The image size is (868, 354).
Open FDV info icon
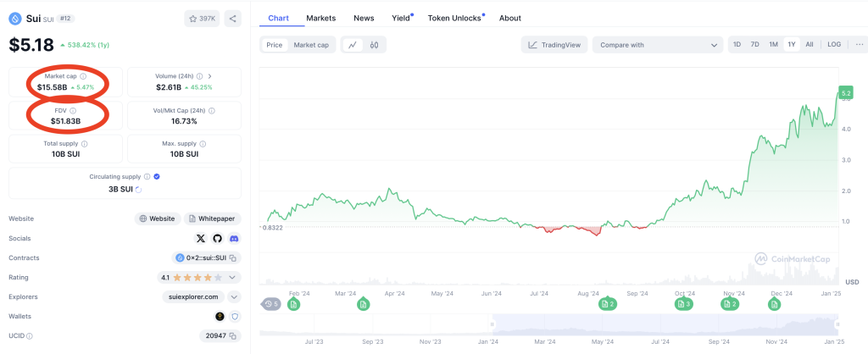(x=73, y=111)
